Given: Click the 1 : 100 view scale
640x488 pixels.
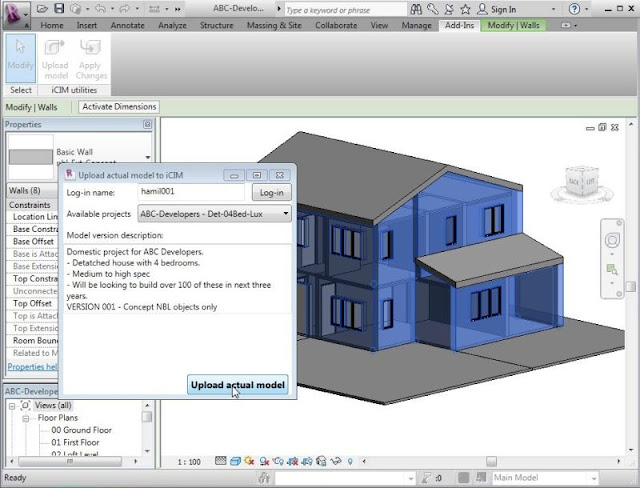Looking at the screenshot, I should [189, 462].
